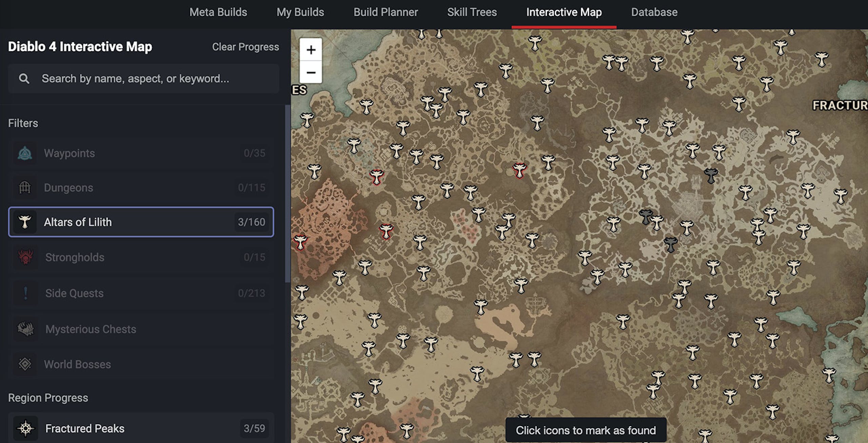Enable the World Bosses filter
Viewport: 868px width, 443px height.
141,364
